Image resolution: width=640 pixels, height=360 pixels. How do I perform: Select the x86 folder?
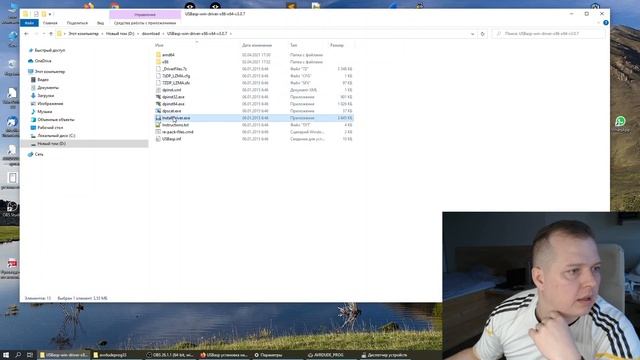tap(165, 62)
